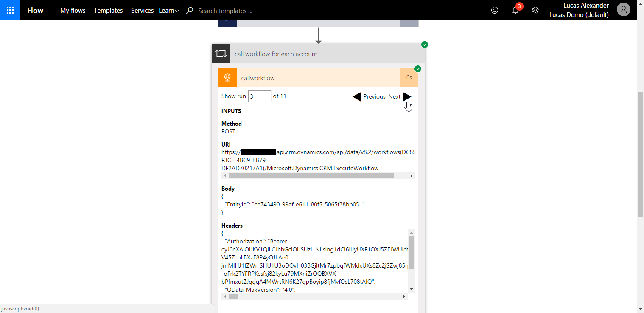Collapse the call workflow for each account header
The width and height of the screenshot is (644, 313).
[x=318, y=54]
